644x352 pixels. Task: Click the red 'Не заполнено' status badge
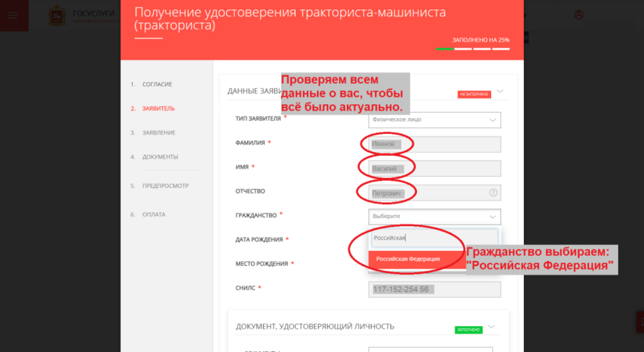[x=474, y=95]
